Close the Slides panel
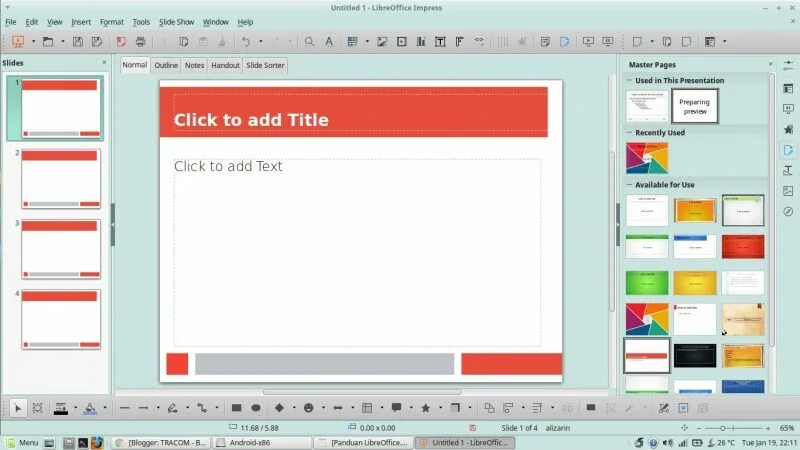The width and height of the screenshot is (800, 450). click(x=104, y=62)
